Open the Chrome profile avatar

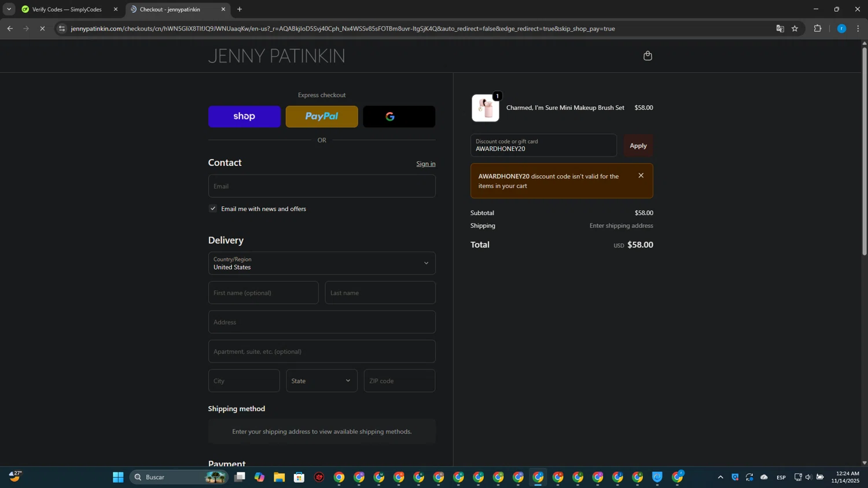click(841, 28)
